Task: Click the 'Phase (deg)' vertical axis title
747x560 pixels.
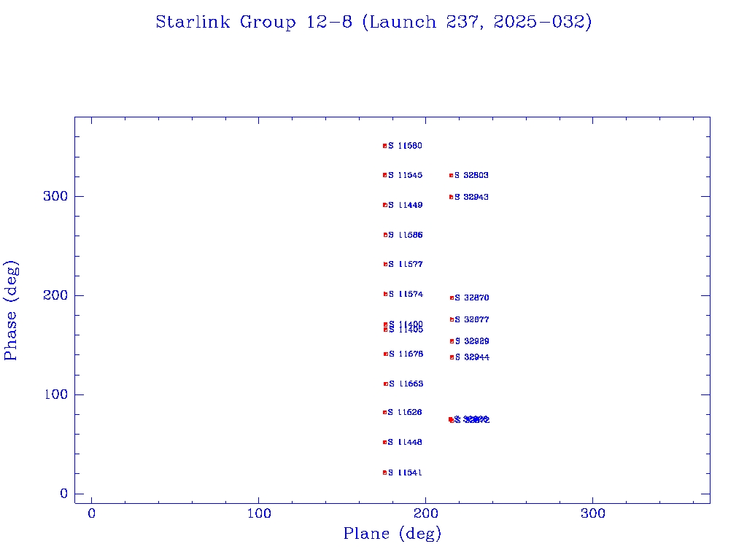Action: pyautogui.click(x=10, y=311)
